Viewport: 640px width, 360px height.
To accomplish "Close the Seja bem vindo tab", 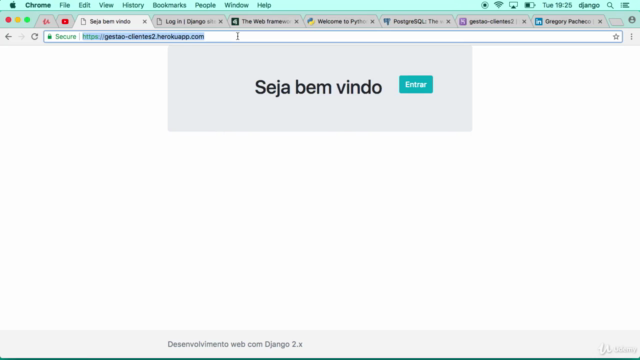I will pos(144,21).
